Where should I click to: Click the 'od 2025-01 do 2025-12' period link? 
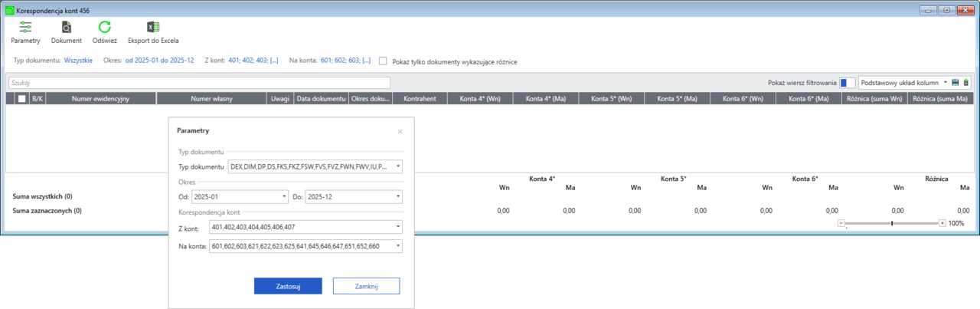click(x=158, y=61)
